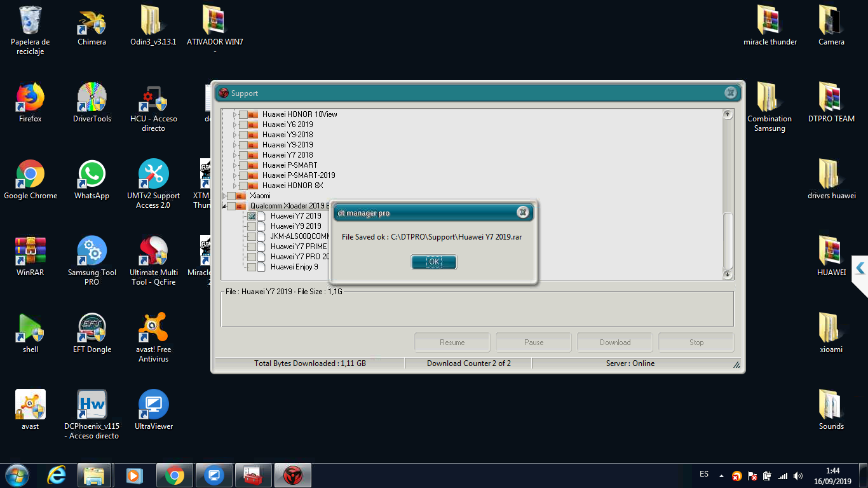Open the Windows Start menu

(x=17, y=475)
